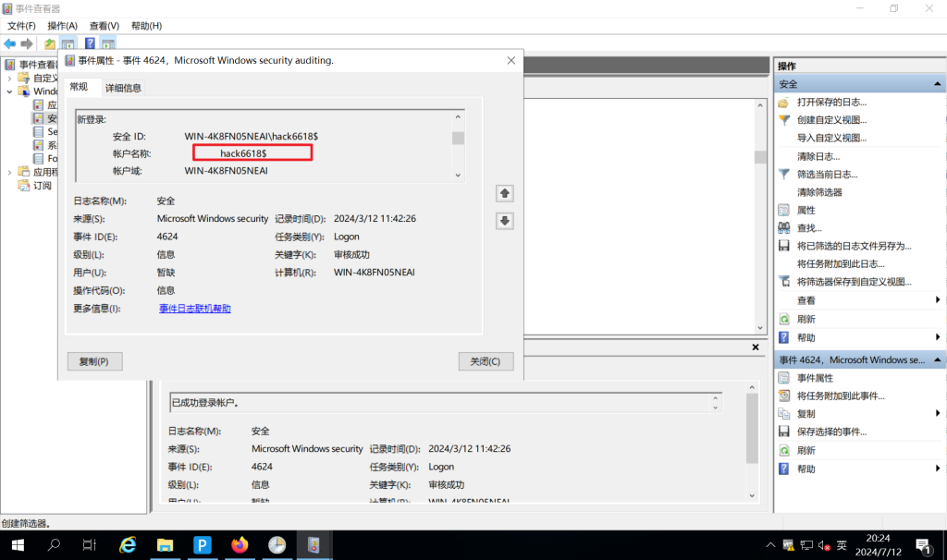
Task: Open the View menu (查看)
Action: pos(105,26)
